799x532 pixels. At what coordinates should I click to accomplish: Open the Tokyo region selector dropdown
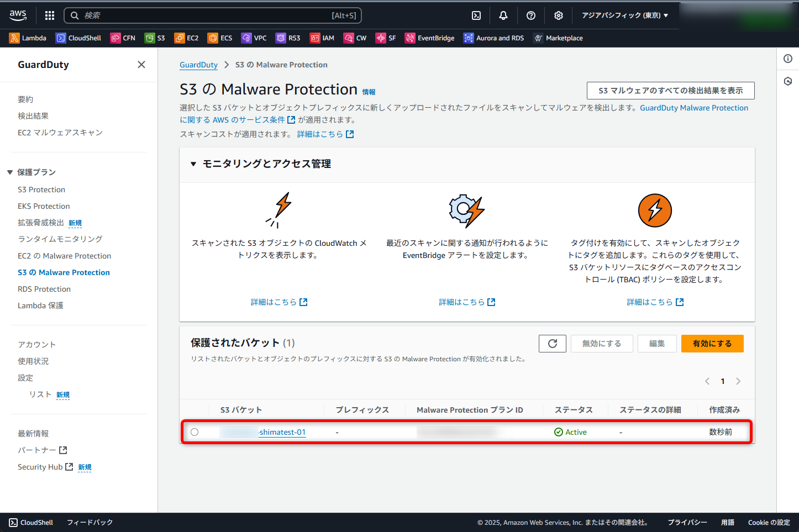coord(625,15)
